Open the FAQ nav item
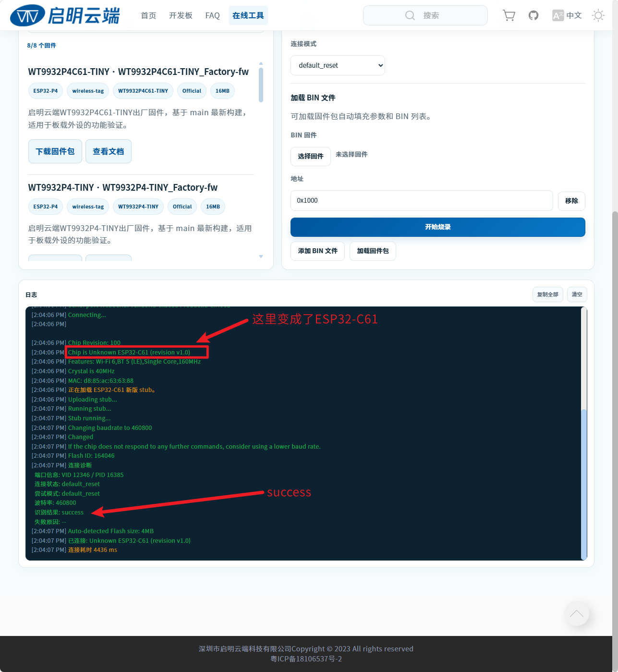Image resolution: width=618 pixels, height=672 pixels. (212, 15)
